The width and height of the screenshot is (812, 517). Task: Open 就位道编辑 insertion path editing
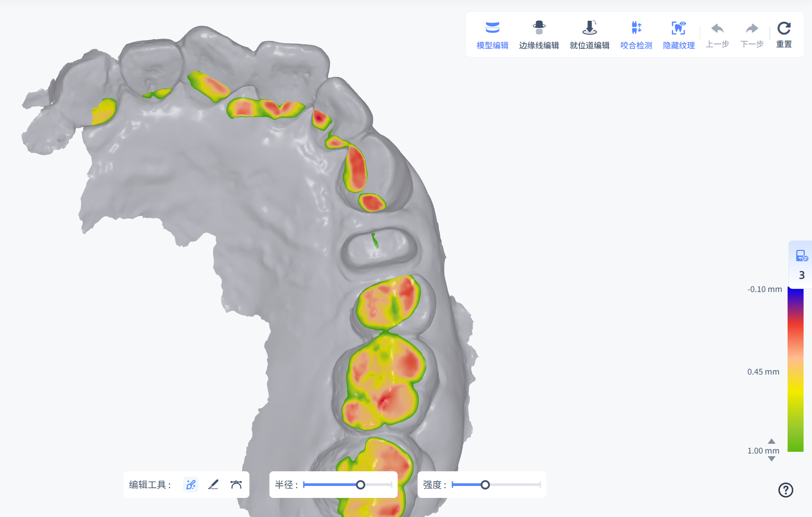pos(589,35)
